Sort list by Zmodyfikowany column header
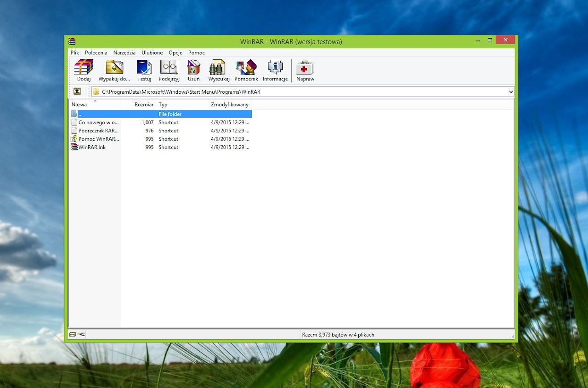Screen dimensions: 588x388 tap(229, 105)
